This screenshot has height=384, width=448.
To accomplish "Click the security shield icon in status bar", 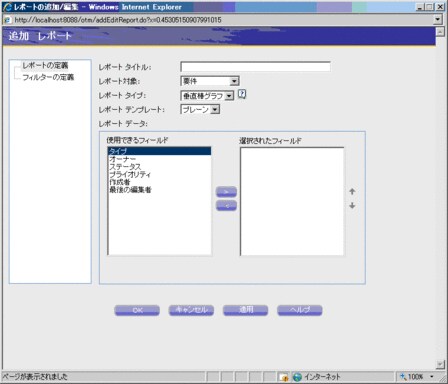I will [x=284, y=377].
